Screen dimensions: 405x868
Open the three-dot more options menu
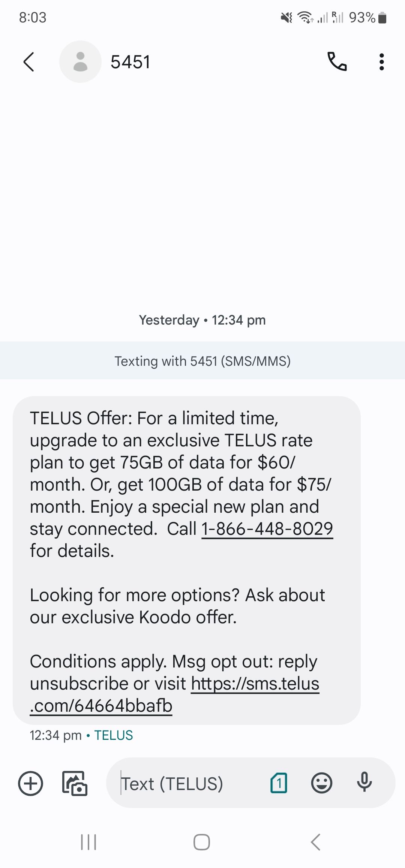(x=381, y=62)
